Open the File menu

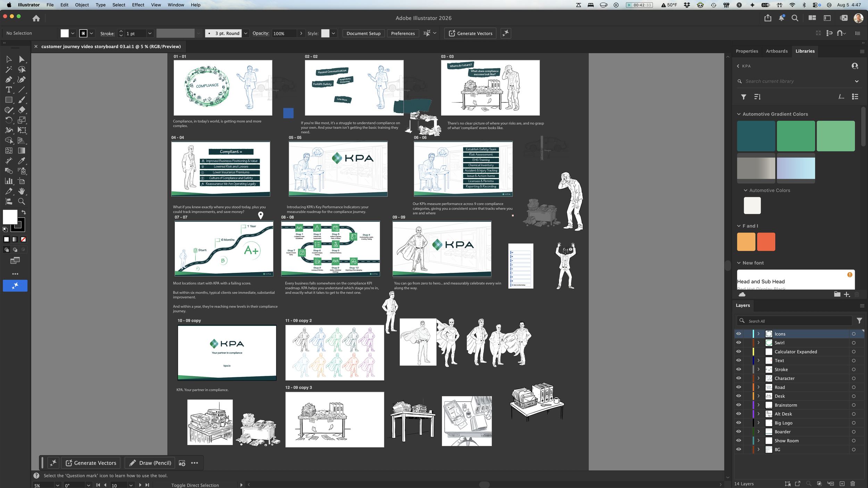click(x=50, y=5)
